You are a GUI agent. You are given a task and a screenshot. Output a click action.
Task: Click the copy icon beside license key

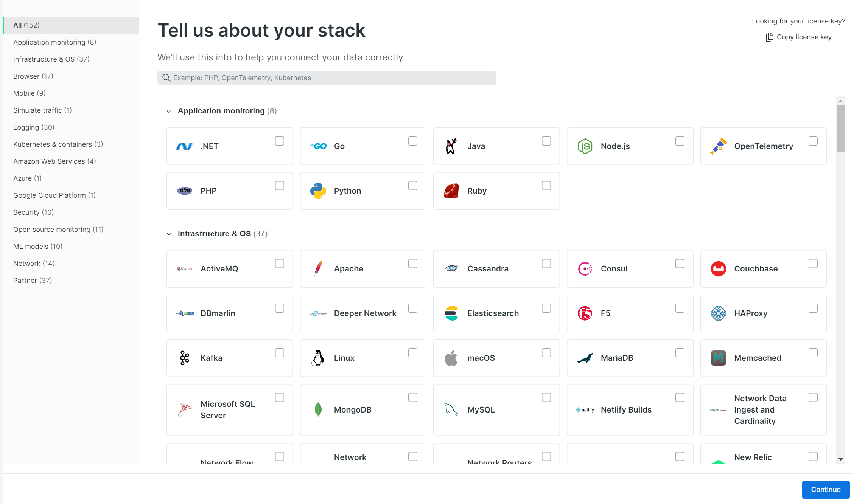pos(769,37)
